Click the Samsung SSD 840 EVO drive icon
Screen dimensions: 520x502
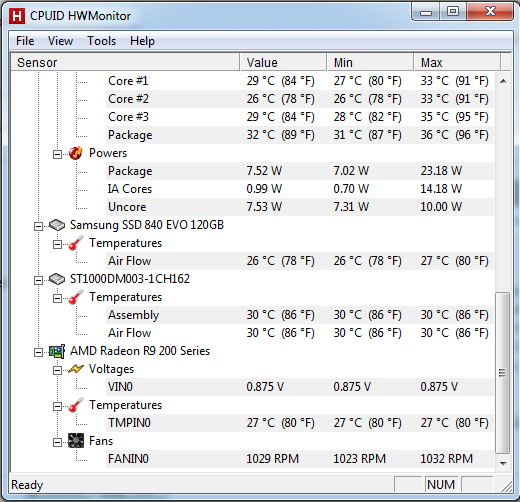(x=57, y=225)
